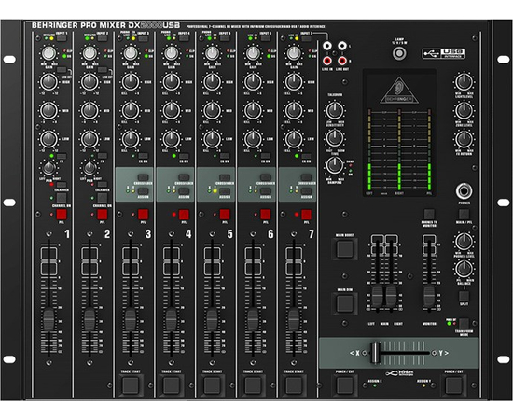Click the left Line Out RCA jack
This screenshot has height=420, width=513.
[342, 46]
